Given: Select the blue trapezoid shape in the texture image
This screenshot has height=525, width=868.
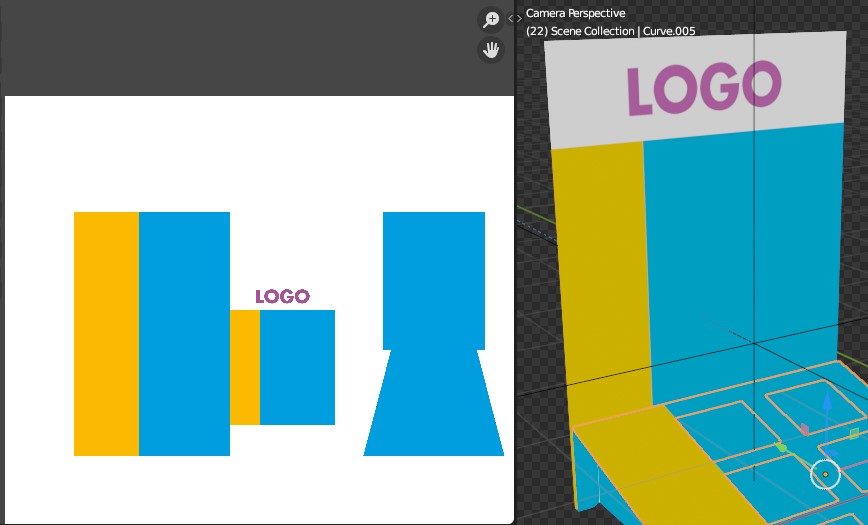Looking at the screenshot, I should click(433, 403).
